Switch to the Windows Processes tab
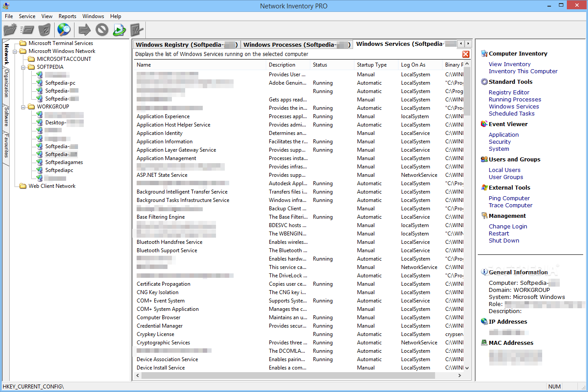 [297, 45]
